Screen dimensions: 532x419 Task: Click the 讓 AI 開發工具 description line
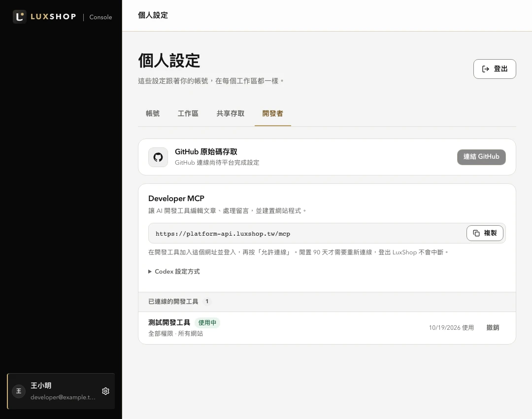pos(227,211)
